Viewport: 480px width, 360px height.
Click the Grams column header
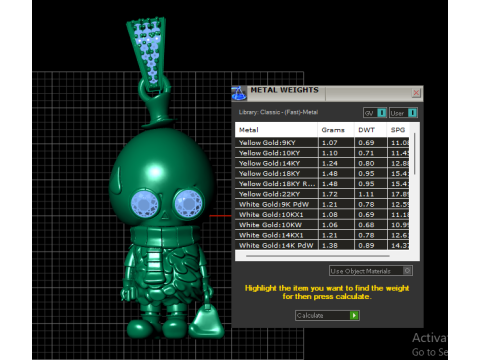pos(336,130)
